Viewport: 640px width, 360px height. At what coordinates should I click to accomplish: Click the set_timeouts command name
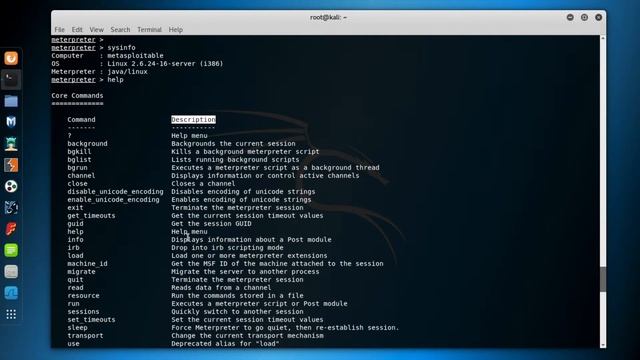tap(91, 320)
